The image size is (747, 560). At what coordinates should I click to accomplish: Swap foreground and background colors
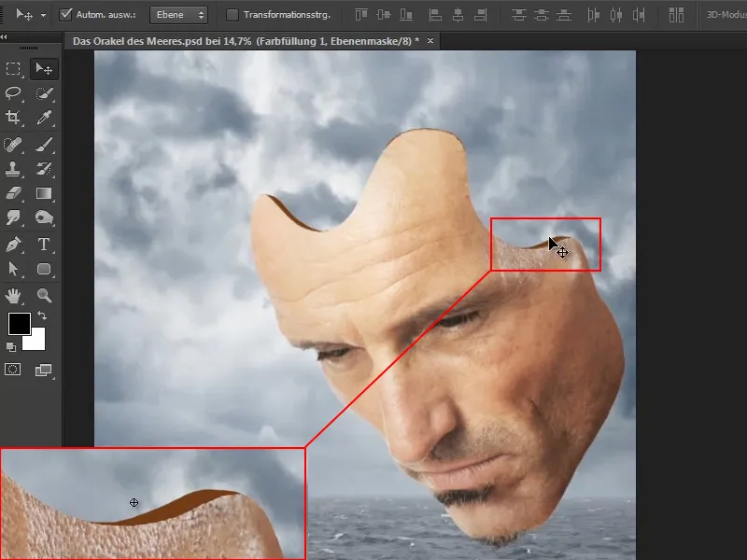[x=42, y=315]
